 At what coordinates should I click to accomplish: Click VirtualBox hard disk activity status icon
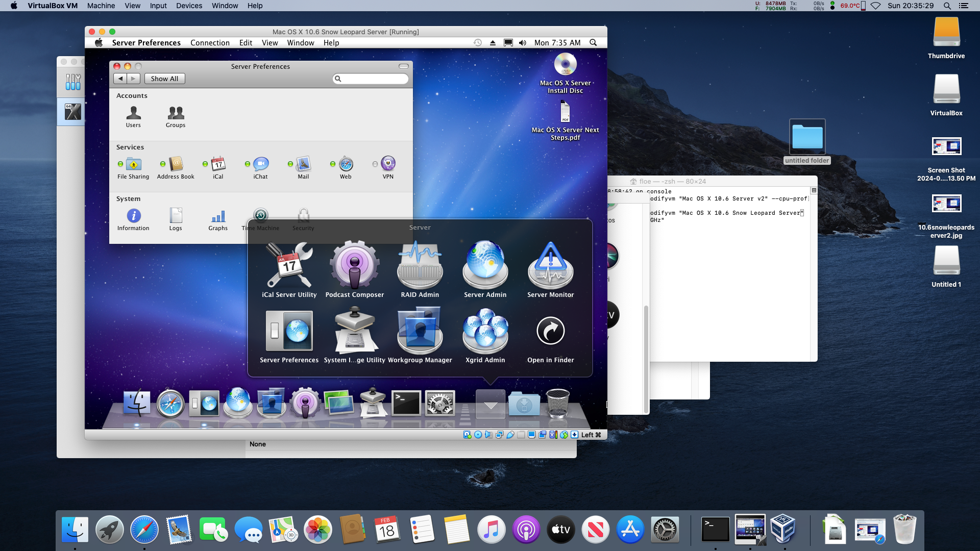point(467,435)
